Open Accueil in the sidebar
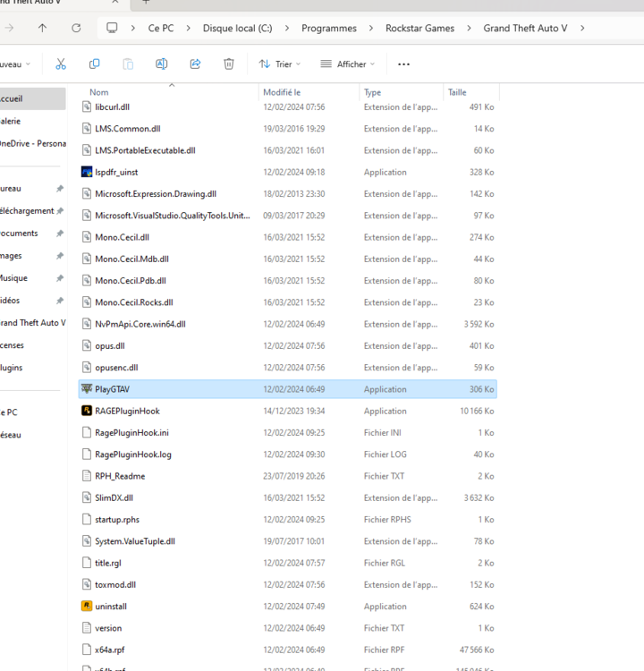The image size is (644, 671). coord(31,98)
